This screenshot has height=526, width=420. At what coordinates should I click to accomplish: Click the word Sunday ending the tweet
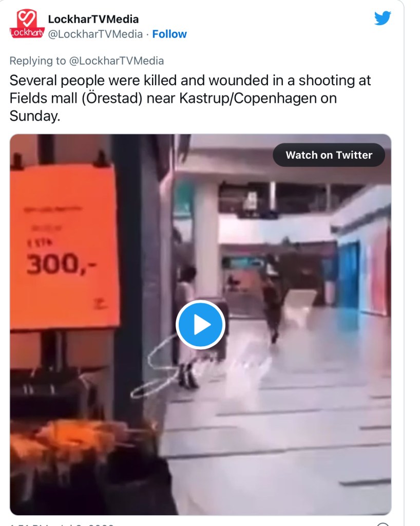point(34,116)
